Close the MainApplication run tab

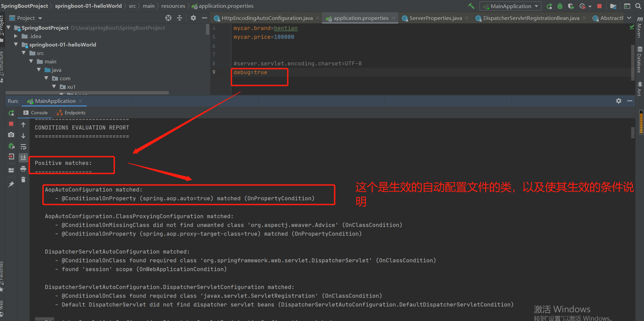pos(80,101)
